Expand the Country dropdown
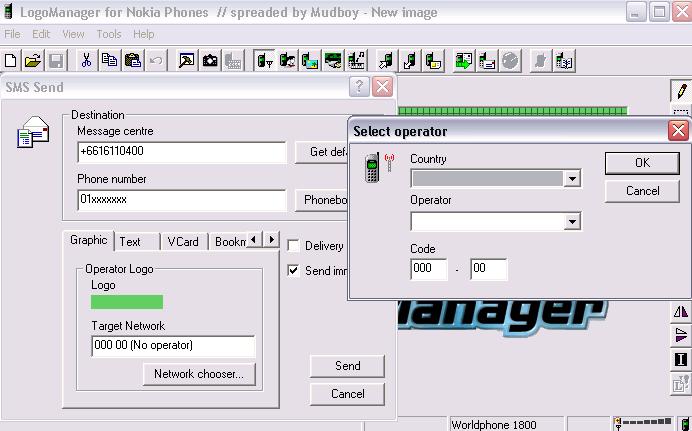The image size is (692, 431). (x=572, y=179)
